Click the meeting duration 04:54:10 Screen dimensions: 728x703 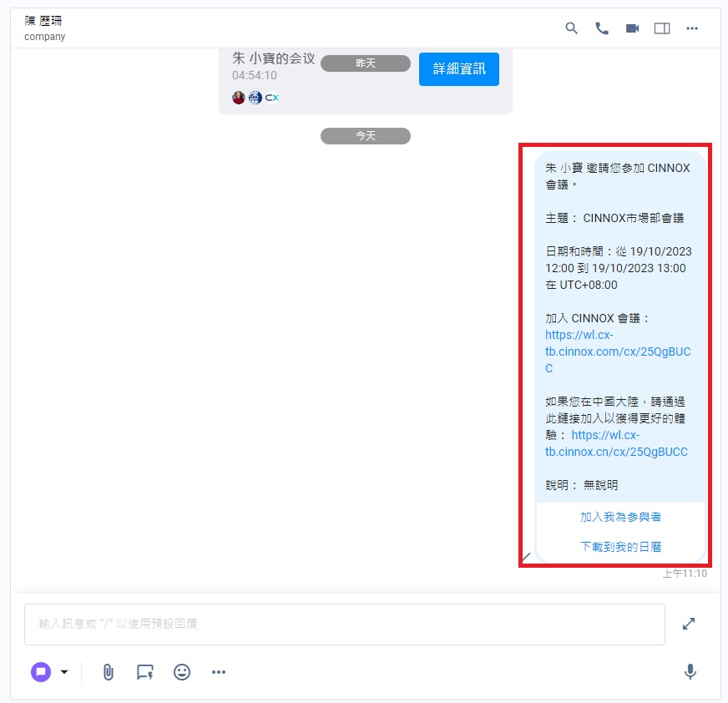[x=255, y=75]
